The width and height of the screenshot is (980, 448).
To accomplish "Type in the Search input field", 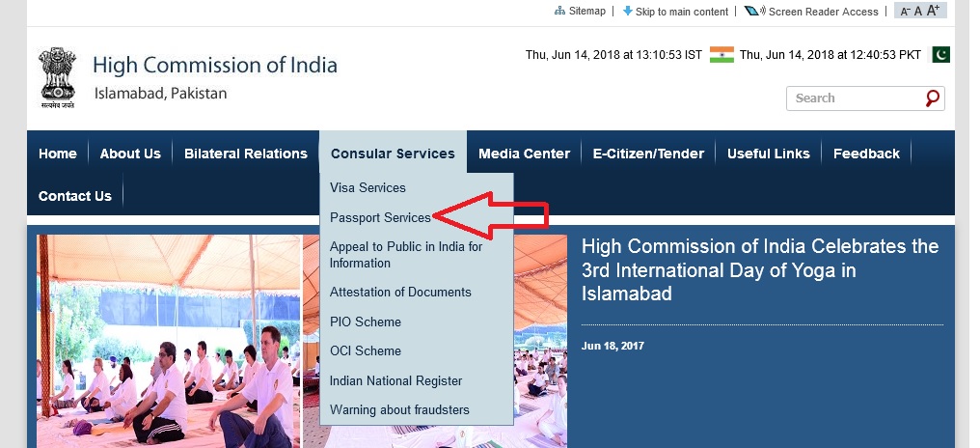I will click(x=854, y=98).
